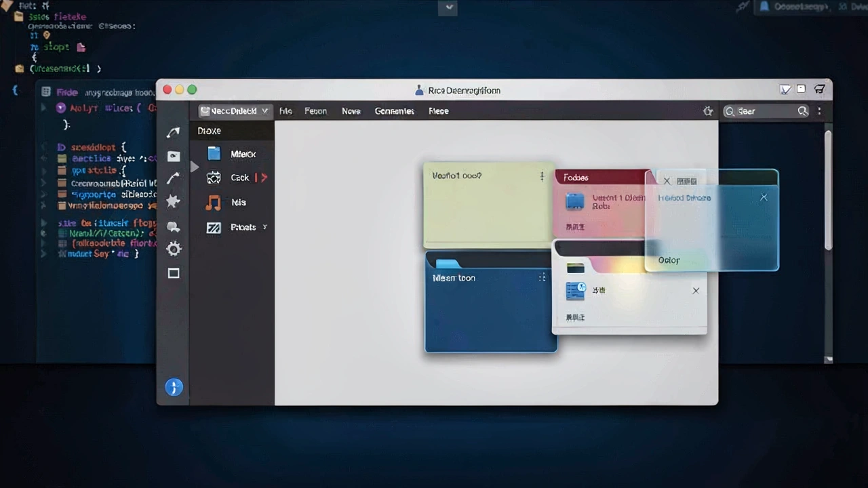Click the star icon left of search field

click(708, 111)
